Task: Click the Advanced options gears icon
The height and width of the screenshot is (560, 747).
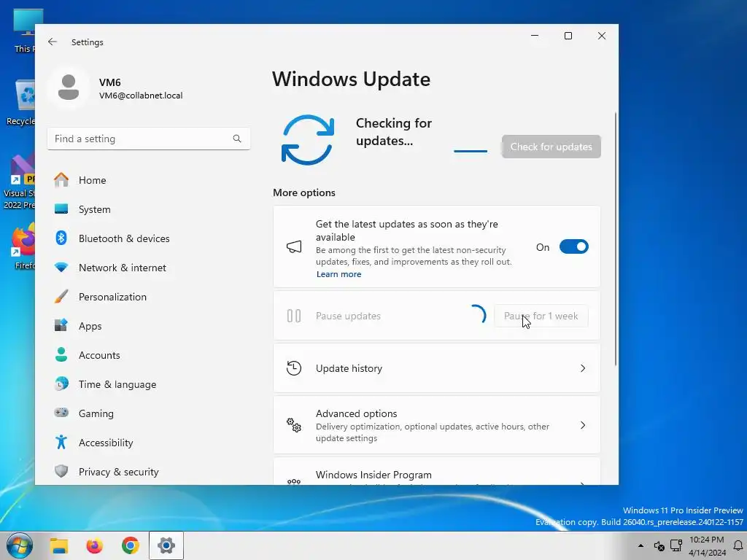Action: [x=294, y=425]
